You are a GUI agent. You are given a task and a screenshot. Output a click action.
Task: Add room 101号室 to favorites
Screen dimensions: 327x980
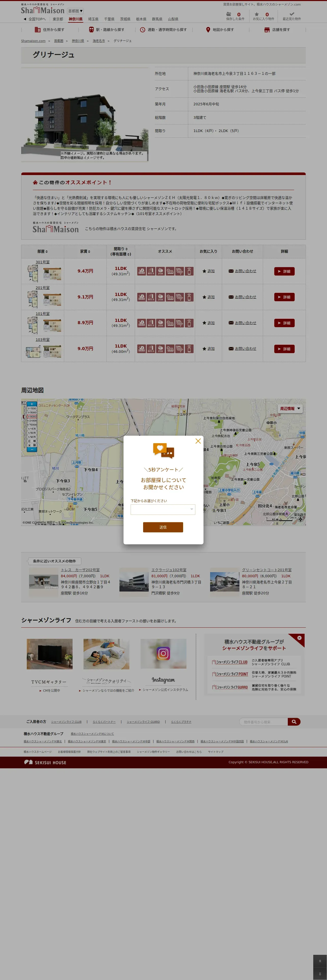tap(208, 323)
